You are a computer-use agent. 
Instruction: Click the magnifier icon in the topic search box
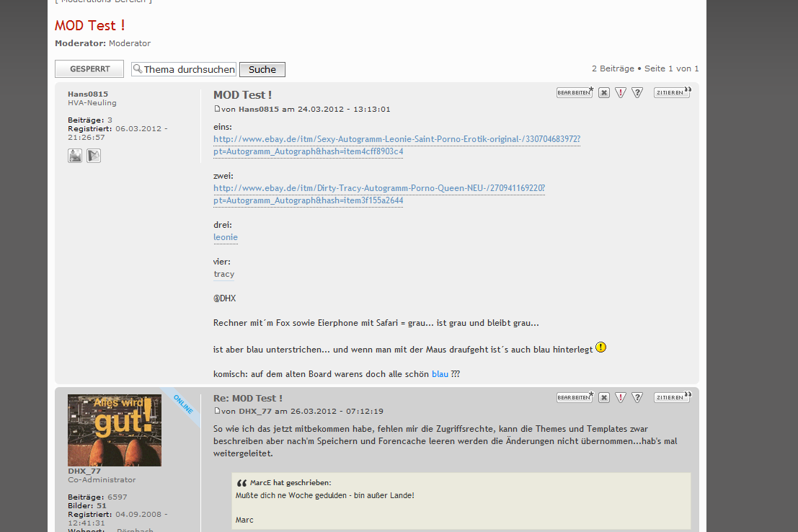pos(138,68)
